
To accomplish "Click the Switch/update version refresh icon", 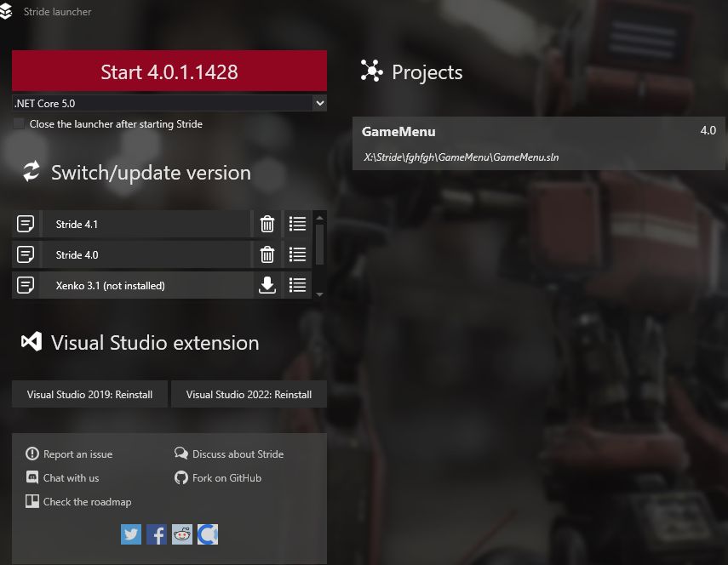I will point(32,171).
